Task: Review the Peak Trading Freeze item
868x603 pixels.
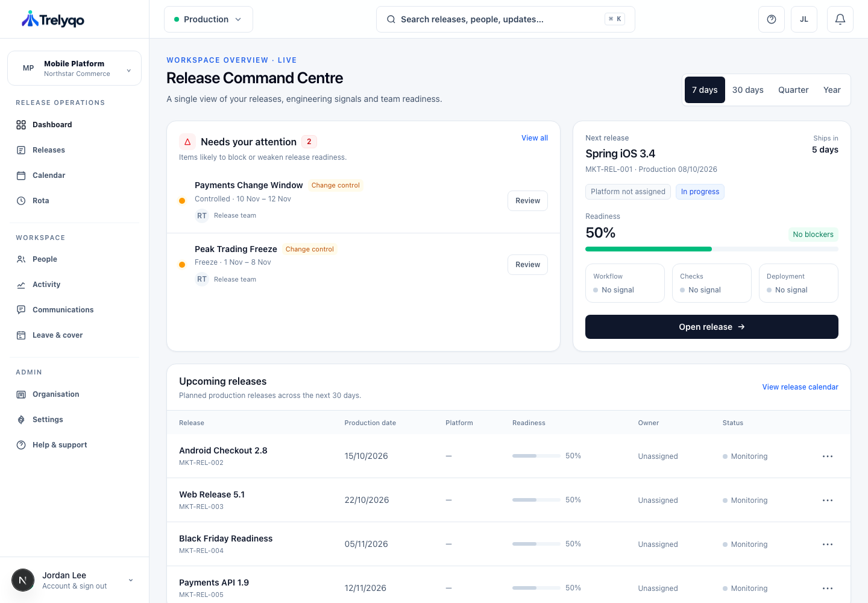Action: click(x=528, y=265)
